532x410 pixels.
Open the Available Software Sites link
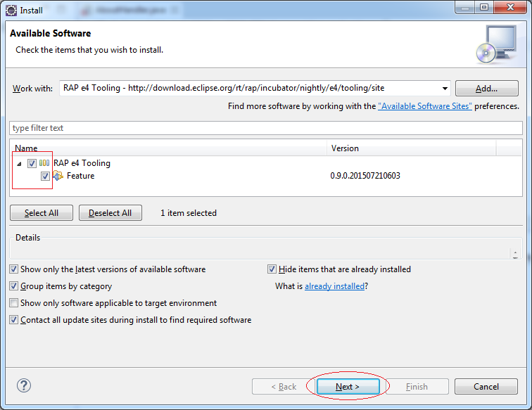click(x=425, y=106)
